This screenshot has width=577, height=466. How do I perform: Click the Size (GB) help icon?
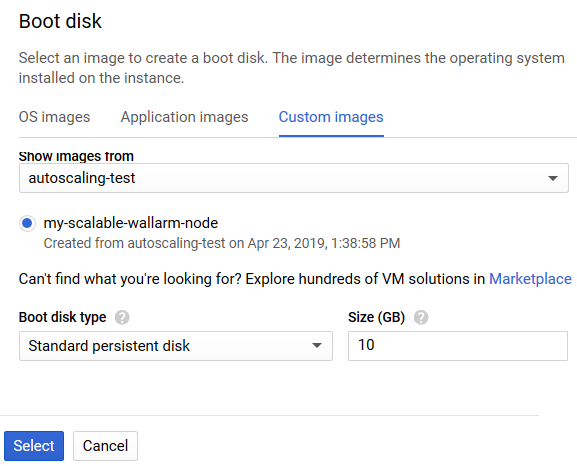[x=421, y=317]
